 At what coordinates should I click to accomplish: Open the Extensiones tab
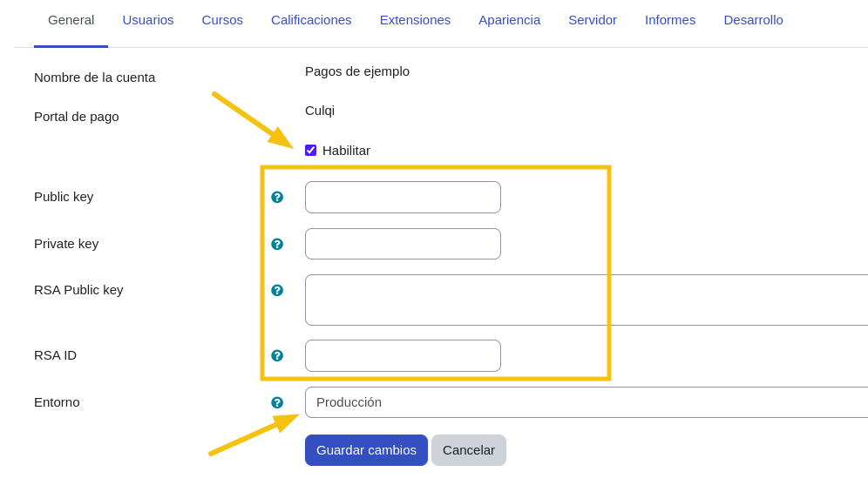click(x=415, y=20)
